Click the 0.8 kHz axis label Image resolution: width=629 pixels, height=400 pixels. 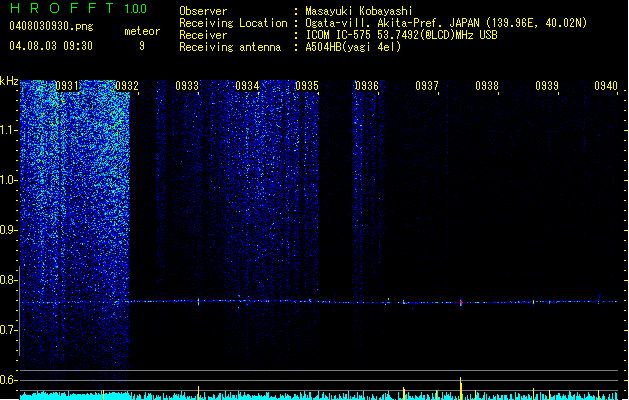tap(8, 280)
